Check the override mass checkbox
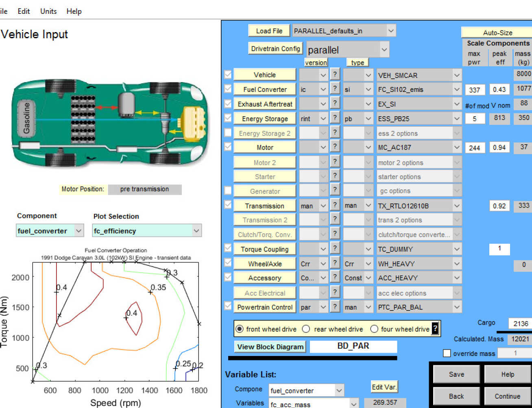The width and height of the screenshot is (532, 408). coord(447,353)
